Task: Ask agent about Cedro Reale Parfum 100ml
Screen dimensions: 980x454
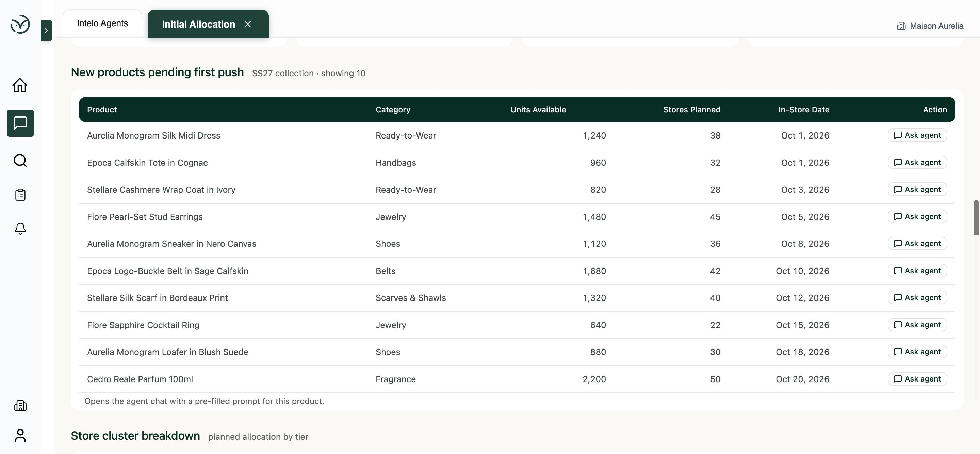Action: pos(917,379)
